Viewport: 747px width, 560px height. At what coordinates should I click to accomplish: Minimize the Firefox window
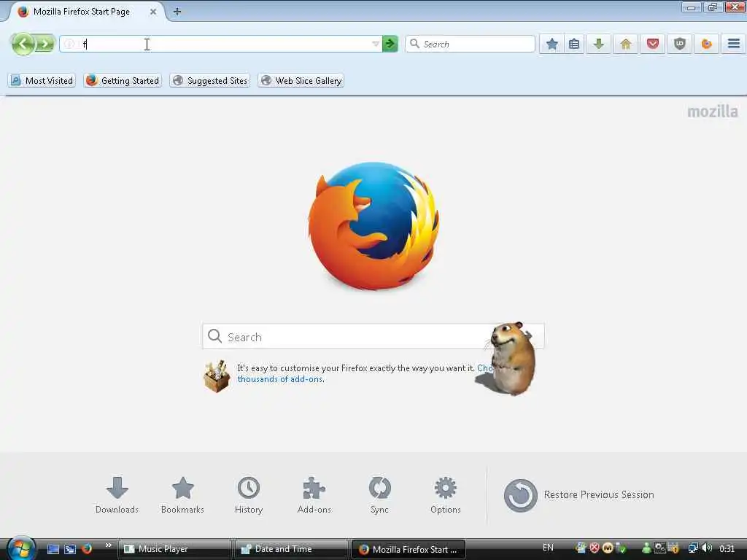pos(691,7)
